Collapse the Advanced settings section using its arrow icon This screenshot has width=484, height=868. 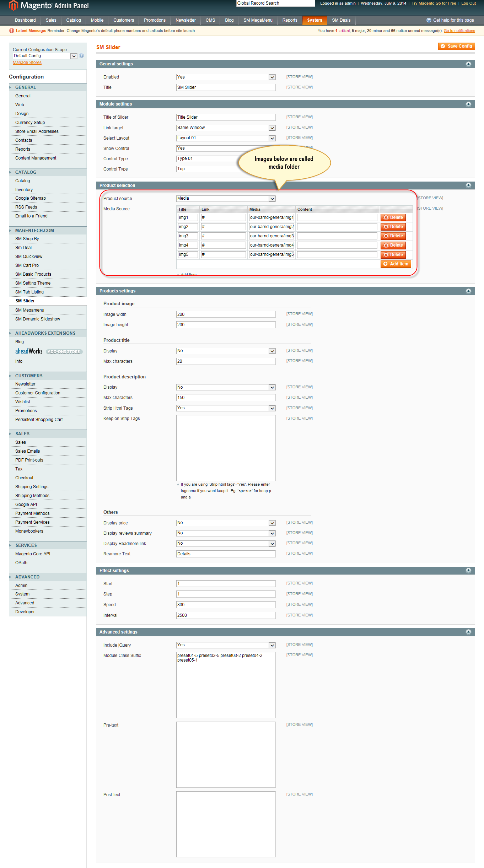pyautogui.click(x=468, y=632)
